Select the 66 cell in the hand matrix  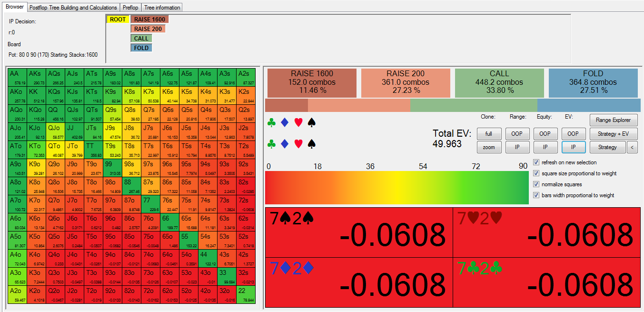[169, 222]
